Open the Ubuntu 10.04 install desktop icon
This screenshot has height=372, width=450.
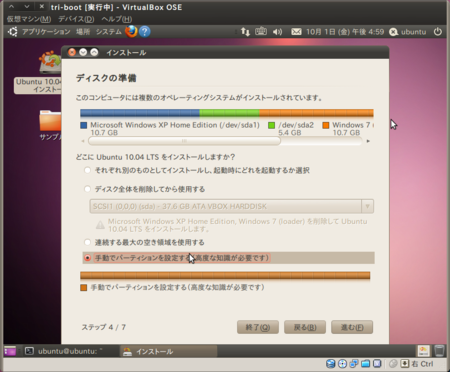click(39, 72)
